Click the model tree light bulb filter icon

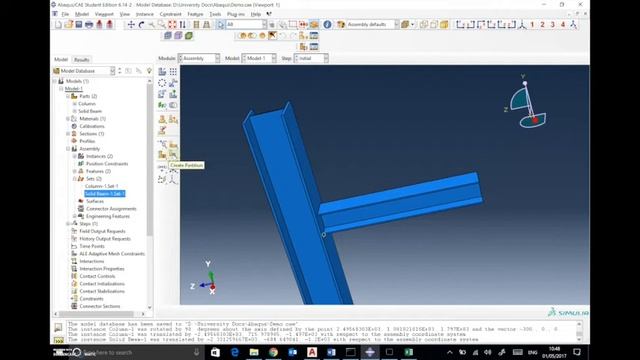[149, 71]
